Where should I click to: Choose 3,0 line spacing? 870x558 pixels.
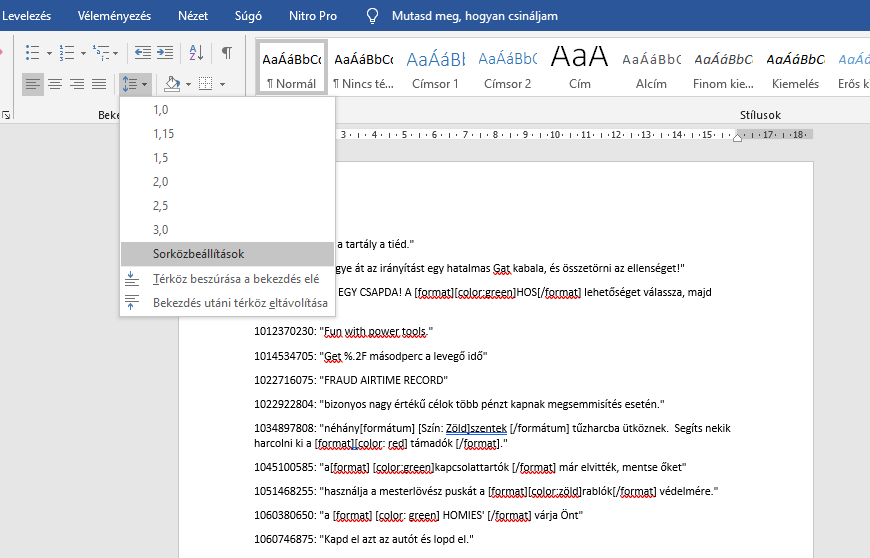227,230
